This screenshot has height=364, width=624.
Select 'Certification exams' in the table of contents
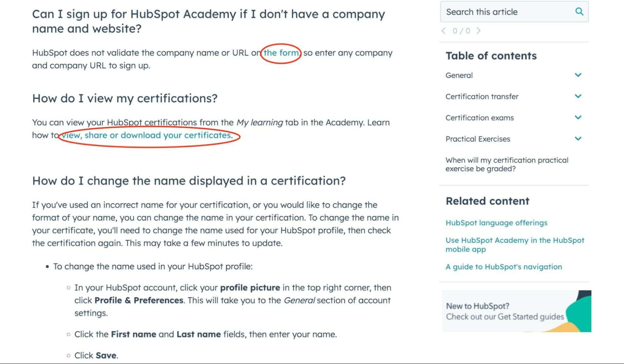pyautogui.click(x=480, y=117)
